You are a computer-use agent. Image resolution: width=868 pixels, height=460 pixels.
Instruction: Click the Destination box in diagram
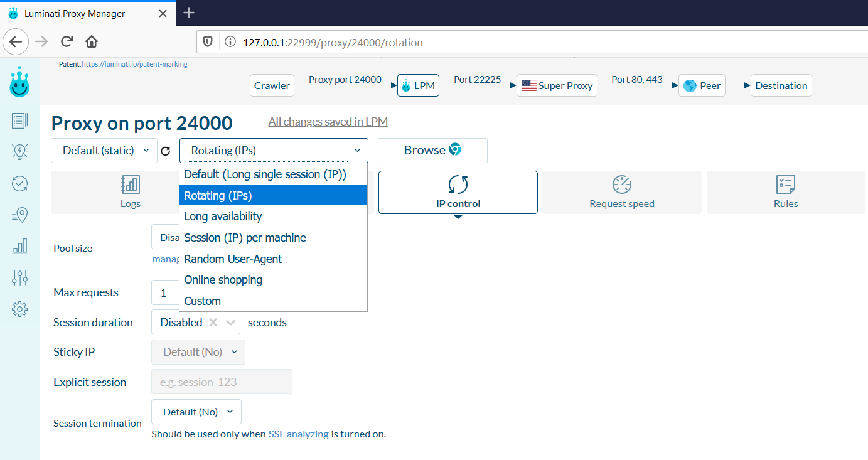(x=781, y=85)
